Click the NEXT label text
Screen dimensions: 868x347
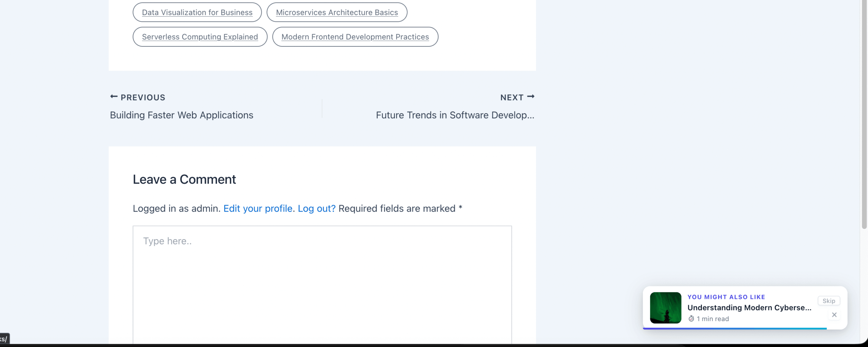(512, 97)
